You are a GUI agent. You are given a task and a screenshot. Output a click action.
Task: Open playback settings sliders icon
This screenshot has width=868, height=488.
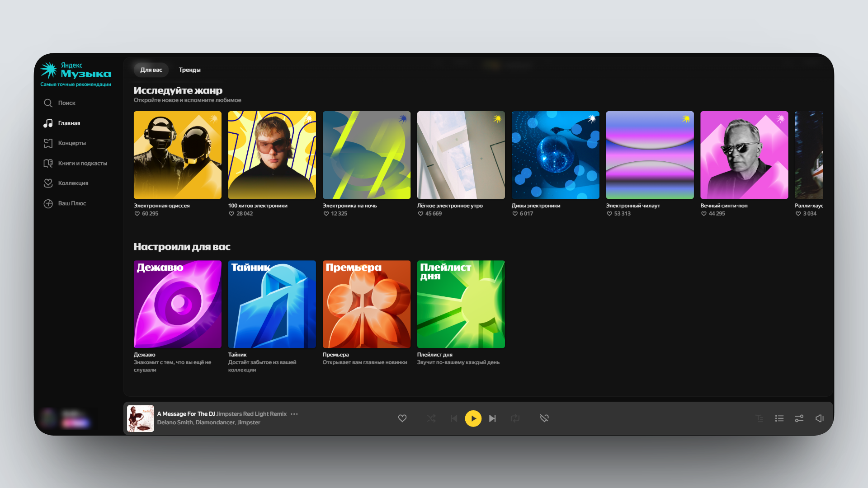click(799, 418)
